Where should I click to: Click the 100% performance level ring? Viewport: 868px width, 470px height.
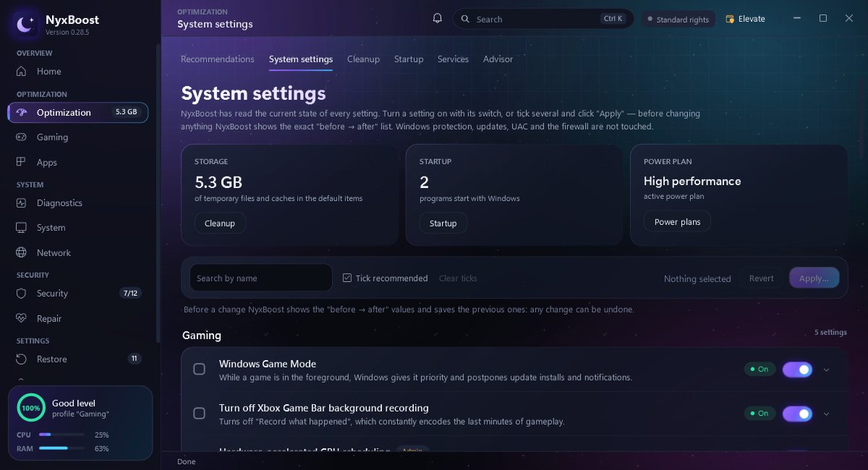click(x=31, y=408)
